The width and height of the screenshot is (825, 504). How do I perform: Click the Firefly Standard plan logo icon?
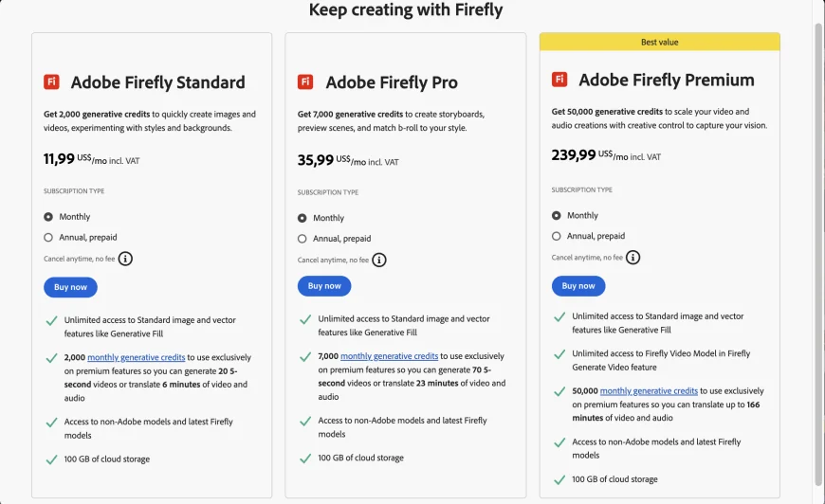[51, 82]
